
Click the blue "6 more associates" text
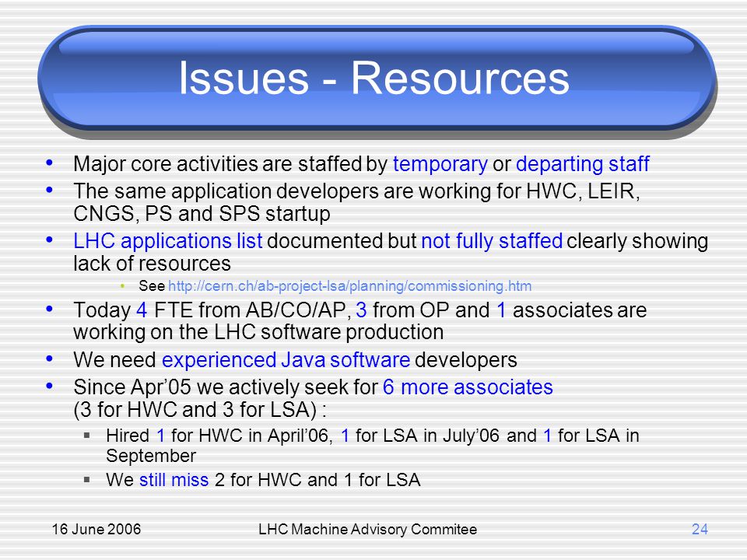[x=468, y=387]
